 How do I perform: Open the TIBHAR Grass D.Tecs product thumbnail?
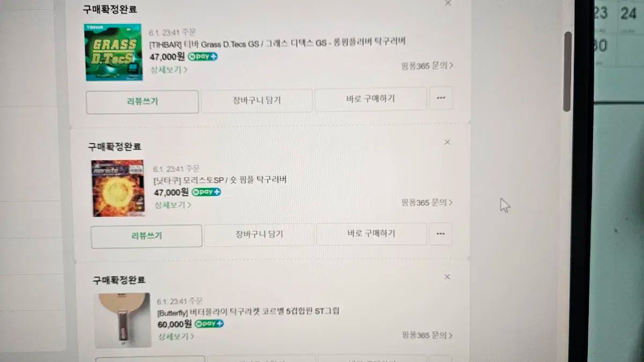[113, 52]
